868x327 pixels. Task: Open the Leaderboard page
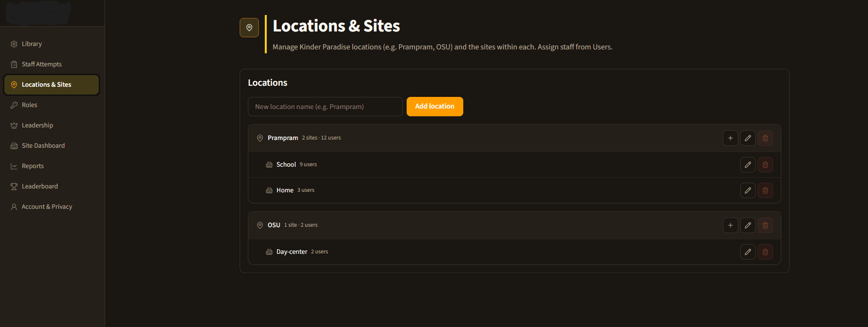[x=52, y=187]
